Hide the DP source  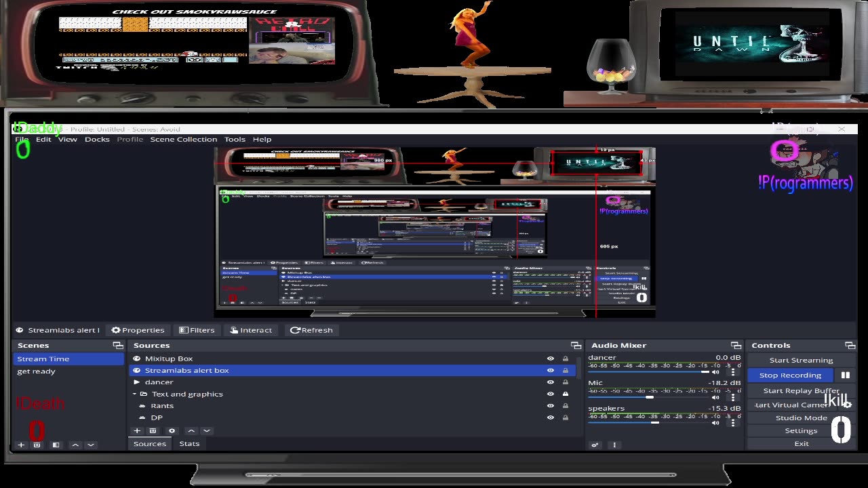[550, 418]
